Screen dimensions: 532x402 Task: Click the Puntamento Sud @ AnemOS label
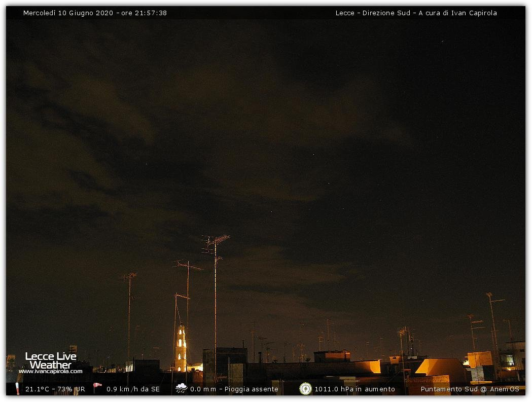coord(470,389)
